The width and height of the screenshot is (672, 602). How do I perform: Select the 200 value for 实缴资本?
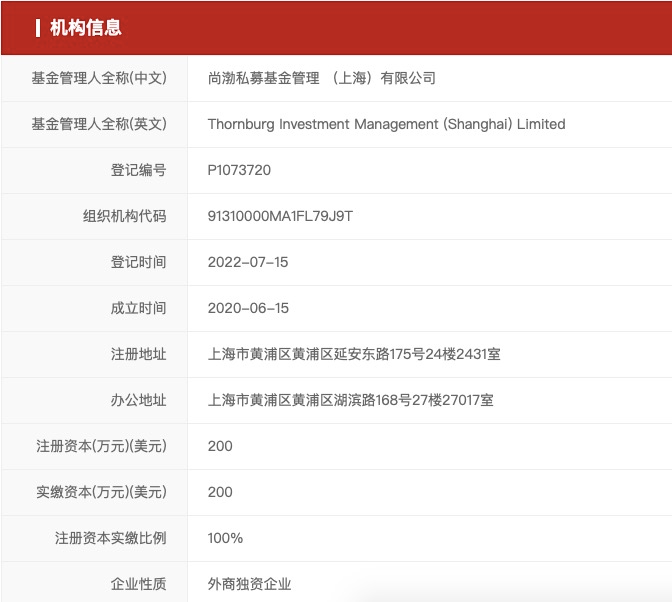pos(220,492)
